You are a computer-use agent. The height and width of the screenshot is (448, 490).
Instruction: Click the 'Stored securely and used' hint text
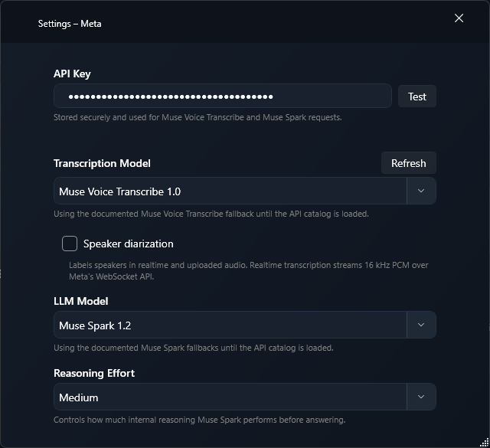point(198,117)
